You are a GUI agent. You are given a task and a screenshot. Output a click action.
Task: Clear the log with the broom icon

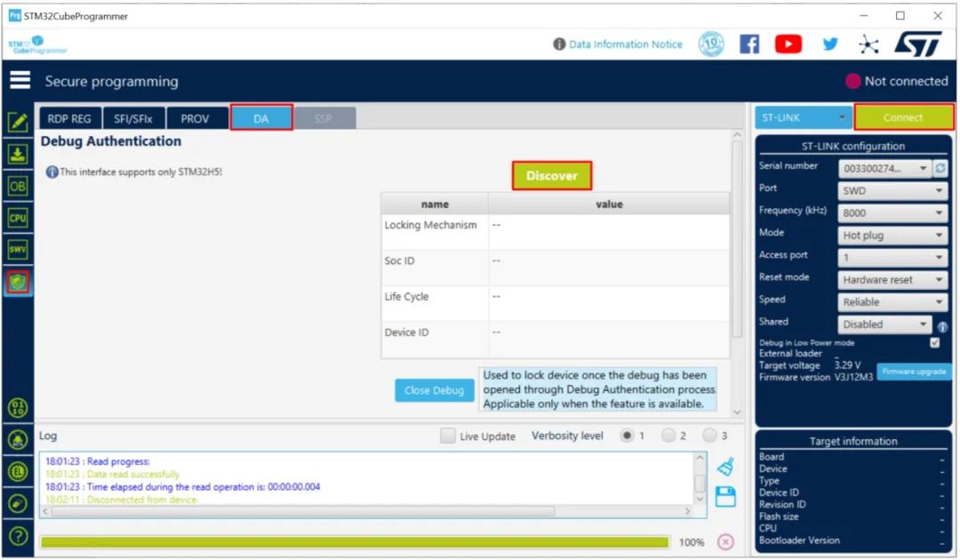[726, 467]
